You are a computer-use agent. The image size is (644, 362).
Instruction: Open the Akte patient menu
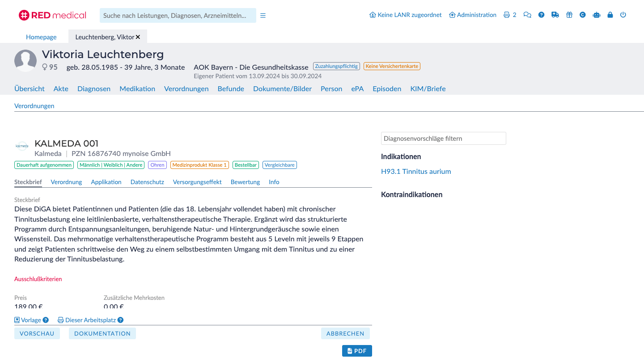tap(61, 88)
